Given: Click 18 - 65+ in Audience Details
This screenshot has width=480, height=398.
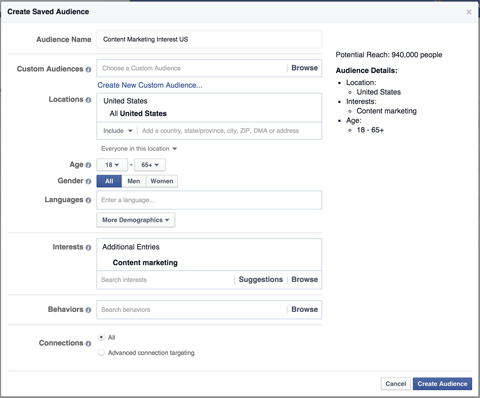Looking at the screenshot, I should 370,130.
